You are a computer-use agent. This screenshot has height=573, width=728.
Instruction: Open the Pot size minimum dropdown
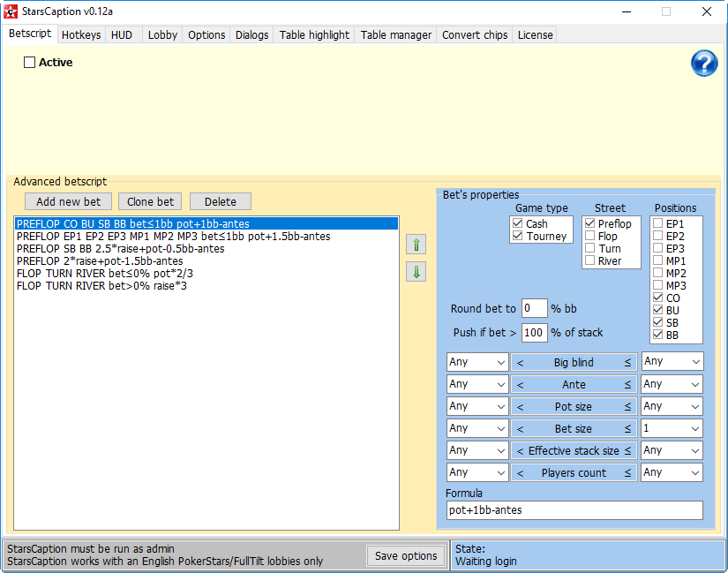point(477,406)
